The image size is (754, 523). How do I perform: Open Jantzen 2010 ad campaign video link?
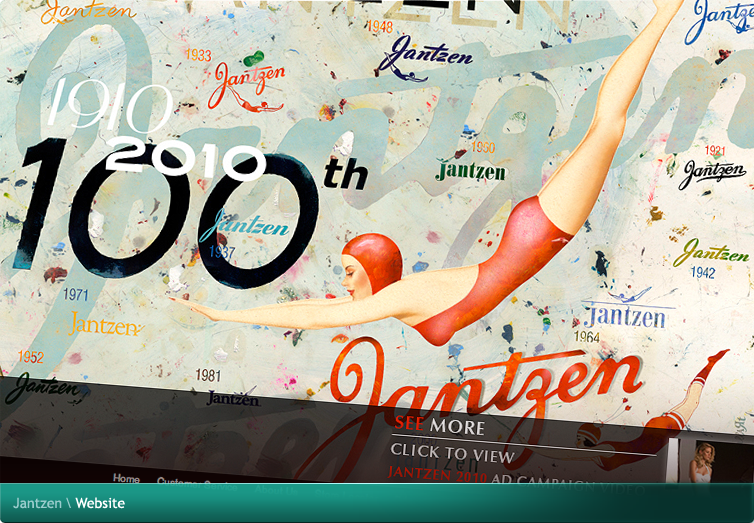[x=517, y=481]
